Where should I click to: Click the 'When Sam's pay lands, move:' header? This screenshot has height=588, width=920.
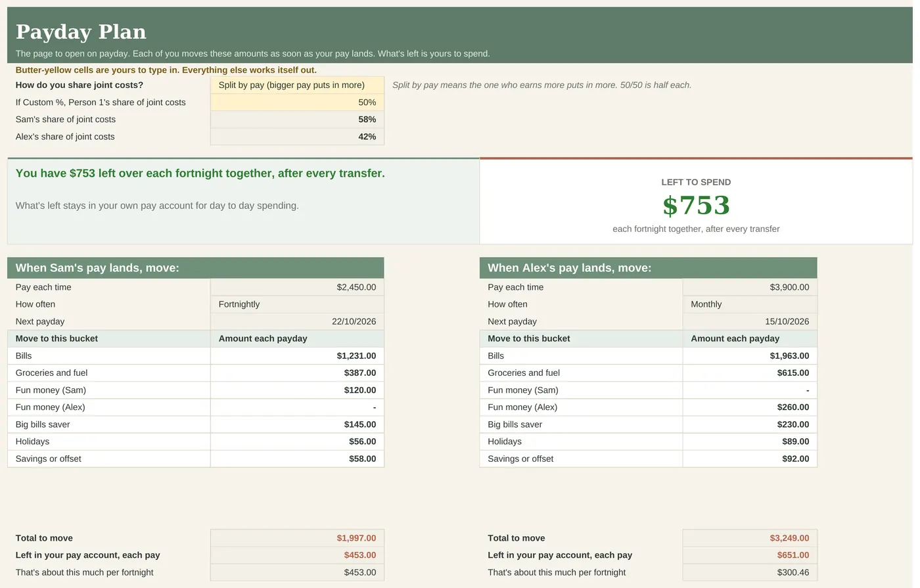coord(196,268)
